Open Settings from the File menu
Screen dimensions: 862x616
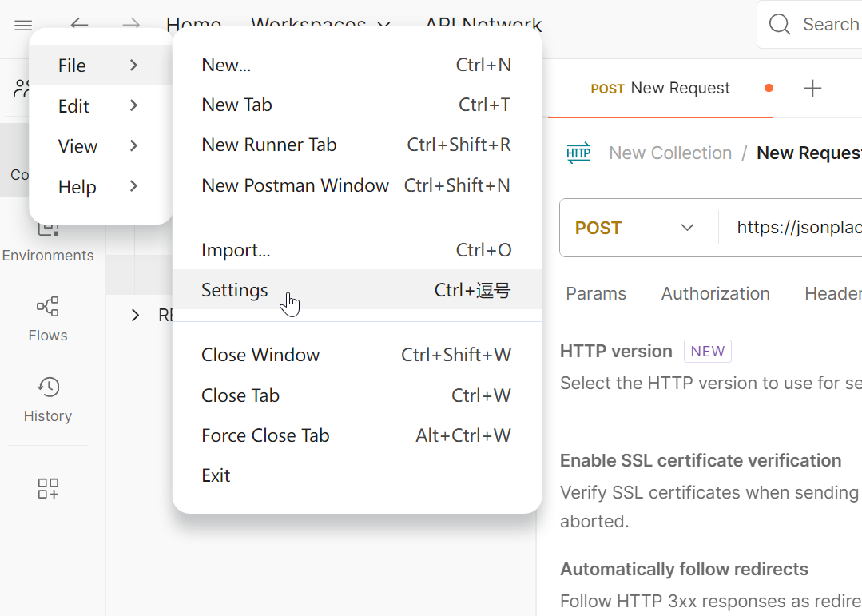pos(357,290)
